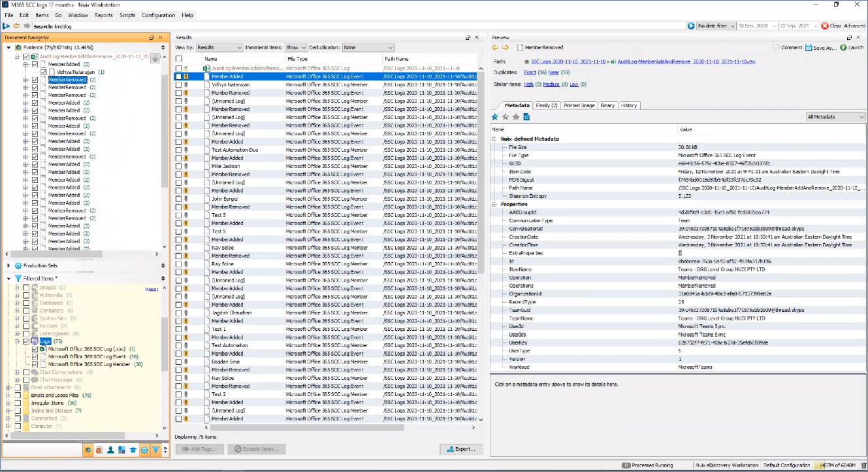868x472 pixels.
Task: Click the graduation cap icon in navigator bottom bar
Action: pyautogui.click(x=133, y=450)
